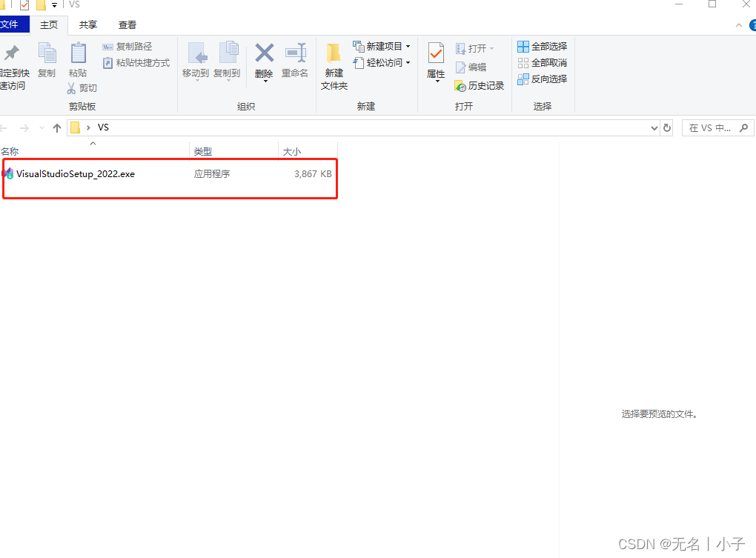Click the 3,867 KB size cell
The width and height of the screenshot is (756, 558).
click(x=313, y=173)
